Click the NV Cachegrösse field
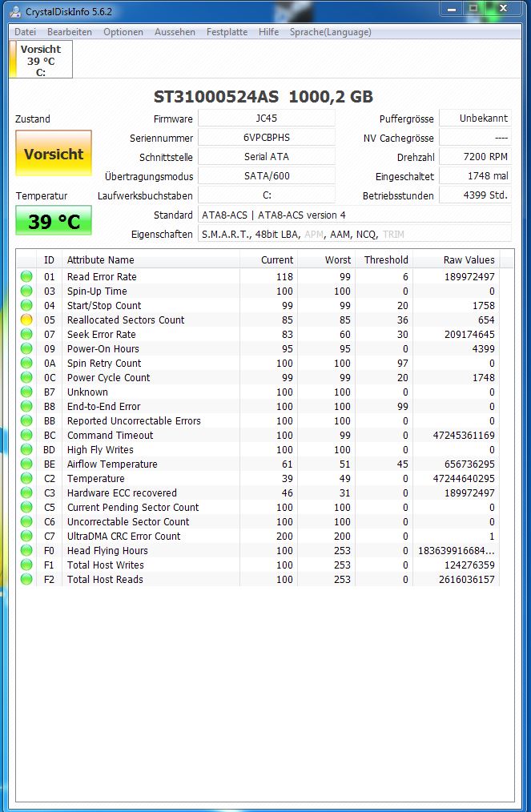The height and width of the screenshot is (812, 531). point(475,137)
